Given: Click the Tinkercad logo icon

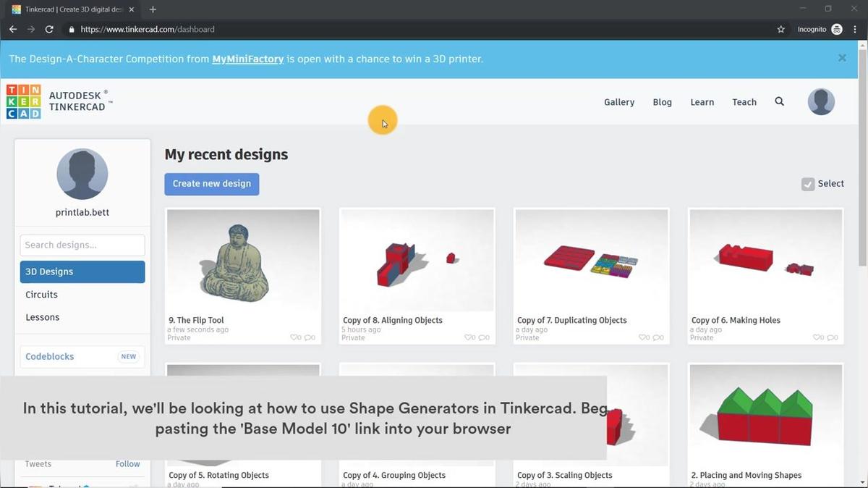Looking at the screenshot, I should (x=23, y=101).
